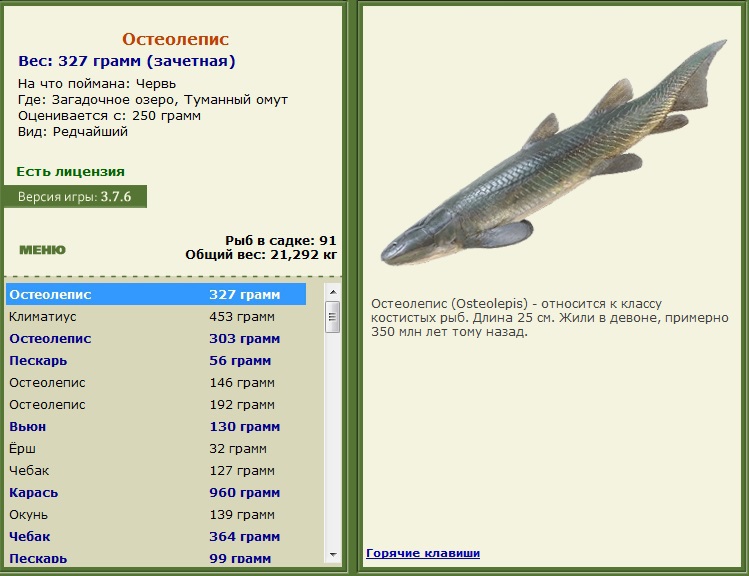749x576 pixels.
Task: Select the Пескарь 99 грамм row
Action: tap(156, 557)
